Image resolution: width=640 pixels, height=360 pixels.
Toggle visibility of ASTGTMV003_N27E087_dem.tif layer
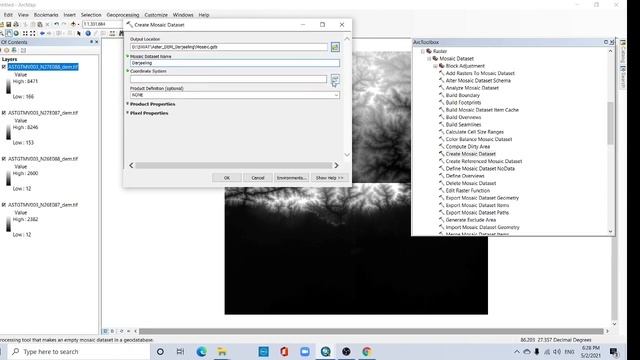[x=4, y=113]
